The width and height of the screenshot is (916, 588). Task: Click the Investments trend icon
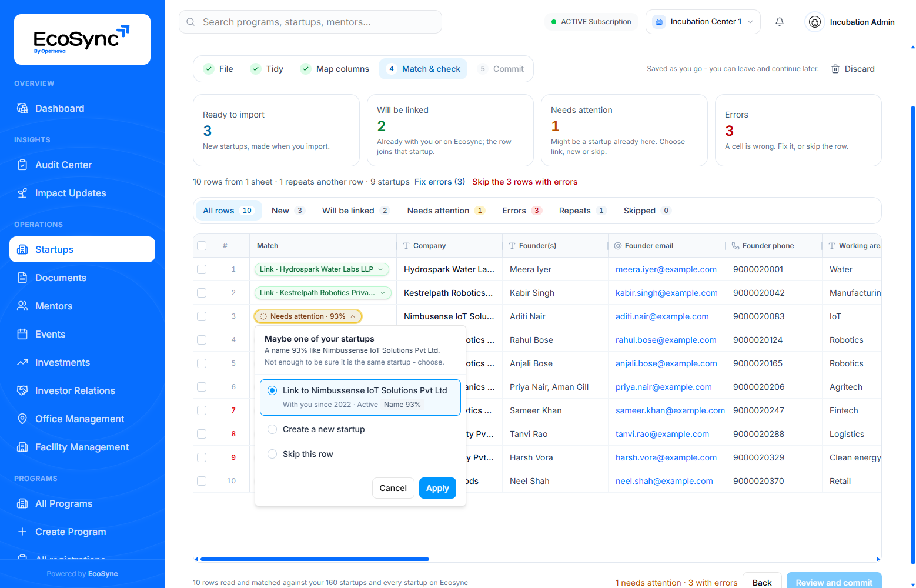[22, 362]
